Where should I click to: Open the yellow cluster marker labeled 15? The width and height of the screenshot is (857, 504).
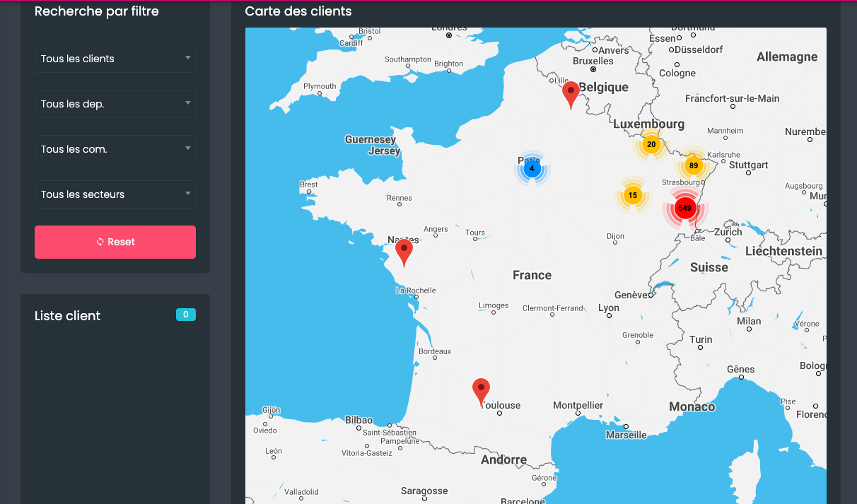[x=633, y=196]
